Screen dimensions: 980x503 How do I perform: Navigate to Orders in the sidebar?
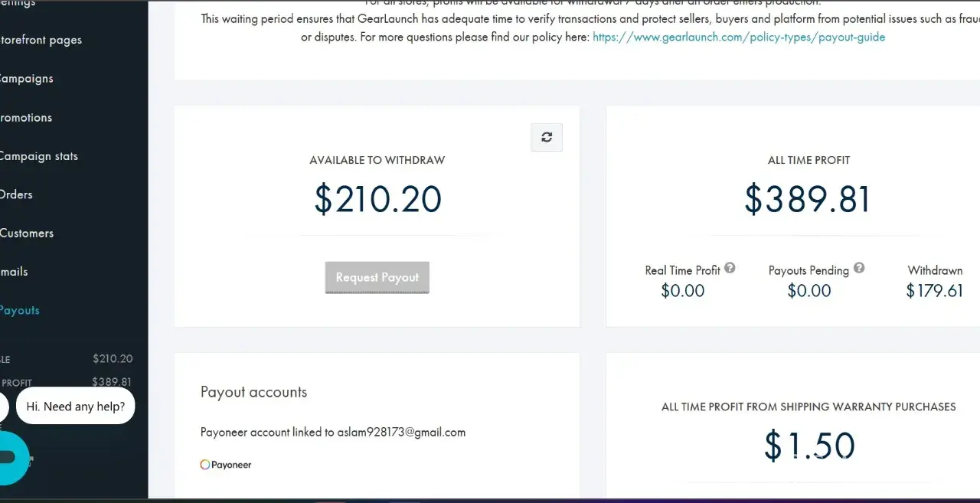point(16,194)
